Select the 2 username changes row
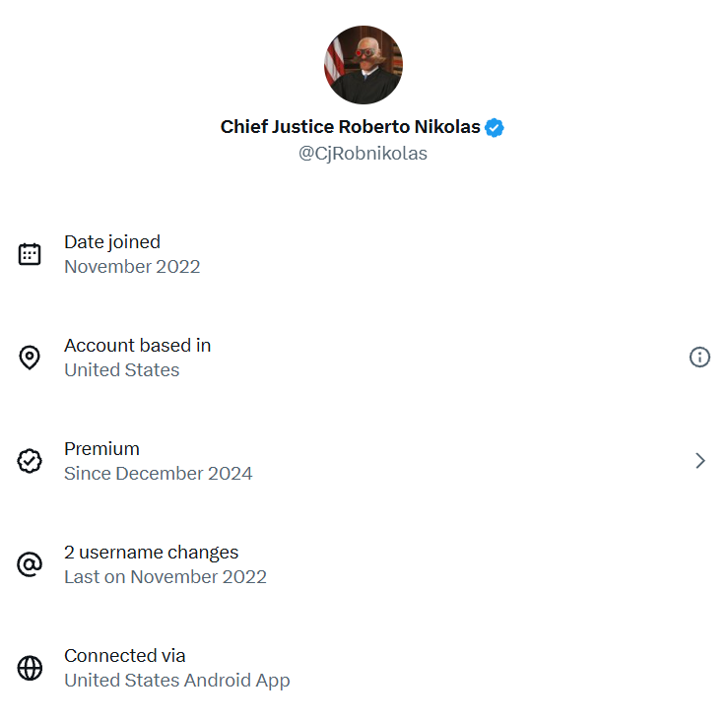The height and width of the screenshot is (721, 728). pos(364,564)
